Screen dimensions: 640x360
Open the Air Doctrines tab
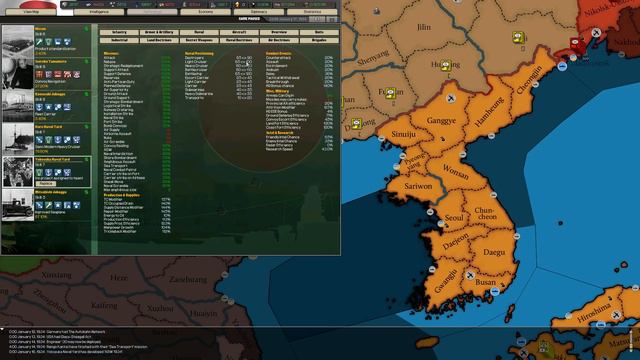[x=279, y=40]
